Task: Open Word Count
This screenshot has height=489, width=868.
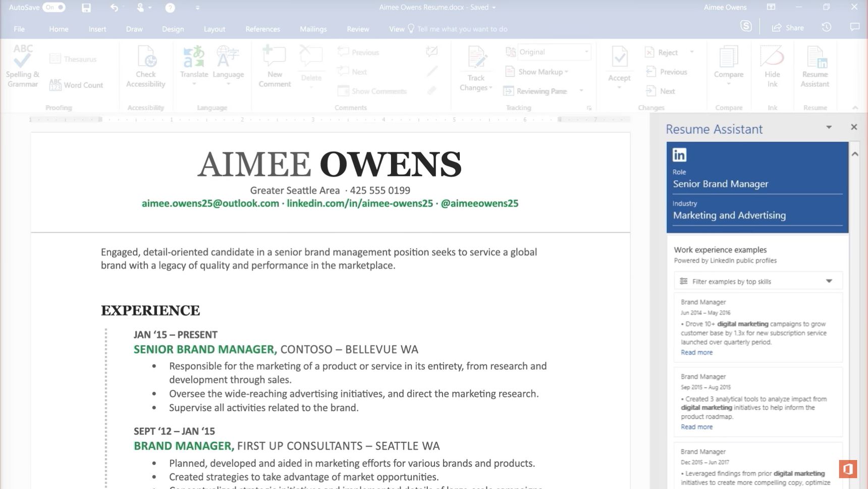Action: tap(77, 85)
